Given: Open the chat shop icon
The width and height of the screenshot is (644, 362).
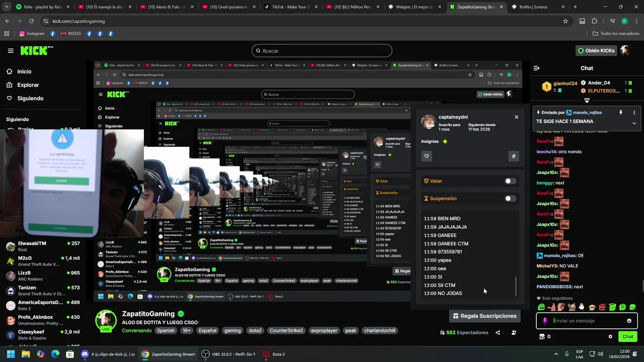Looking at the screenshot, I should (542, 337).
